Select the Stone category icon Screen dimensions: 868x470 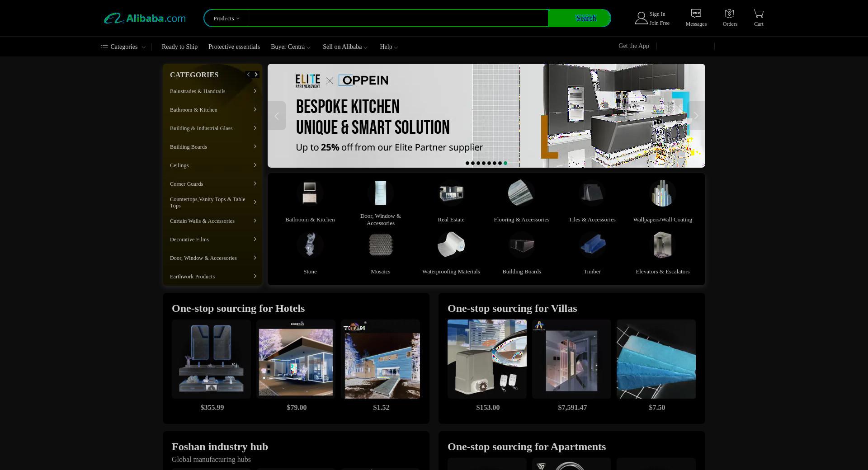point(310,245)
